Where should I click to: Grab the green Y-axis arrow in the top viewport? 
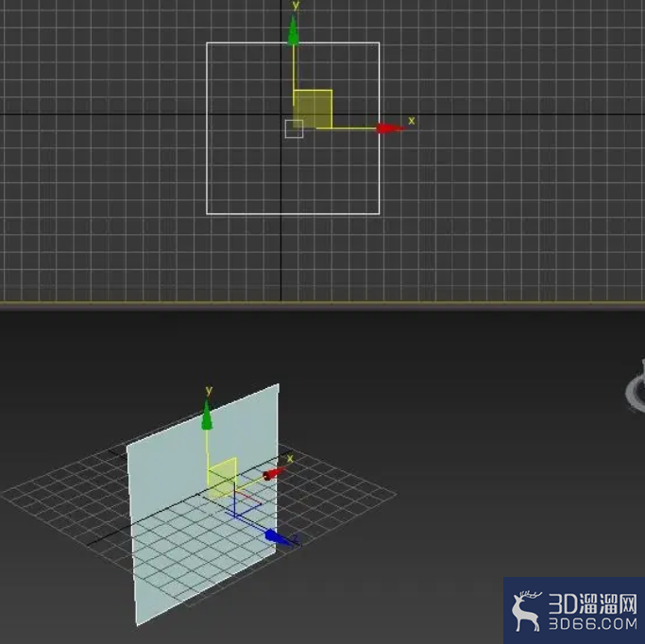coord(293,30)
